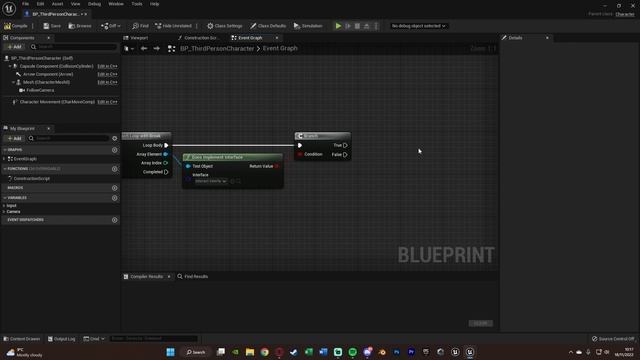Click Edit in C++ for Capsule Component

click(107, 66)
